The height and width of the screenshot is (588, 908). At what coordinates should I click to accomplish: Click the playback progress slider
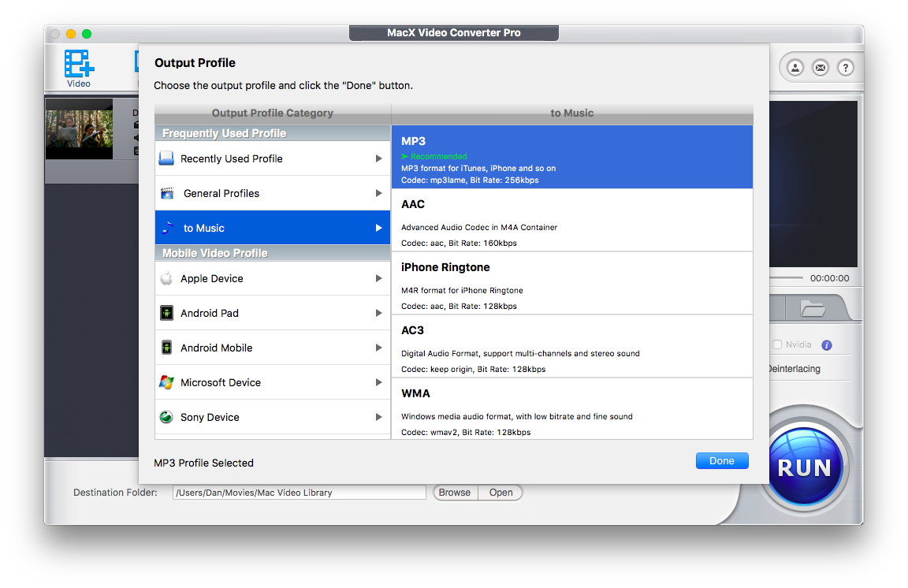(786, 278)
